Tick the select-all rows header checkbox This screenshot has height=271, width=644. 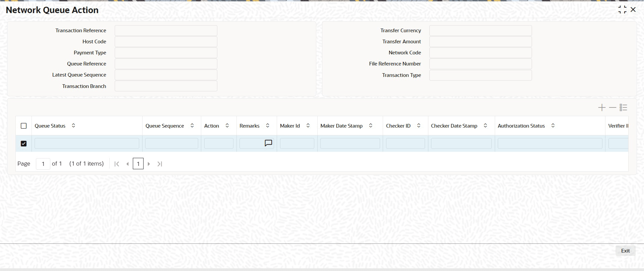(x=23, y=126)
